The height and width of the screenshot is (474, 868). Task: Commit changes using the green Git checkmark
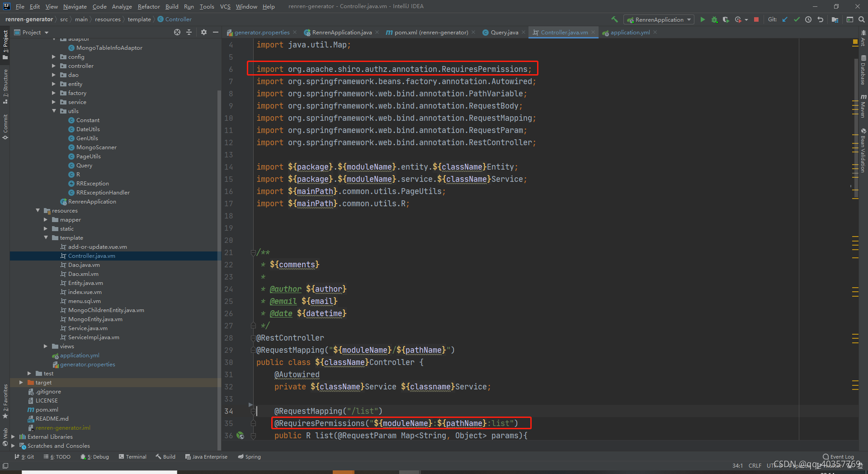tap(797, 19)
